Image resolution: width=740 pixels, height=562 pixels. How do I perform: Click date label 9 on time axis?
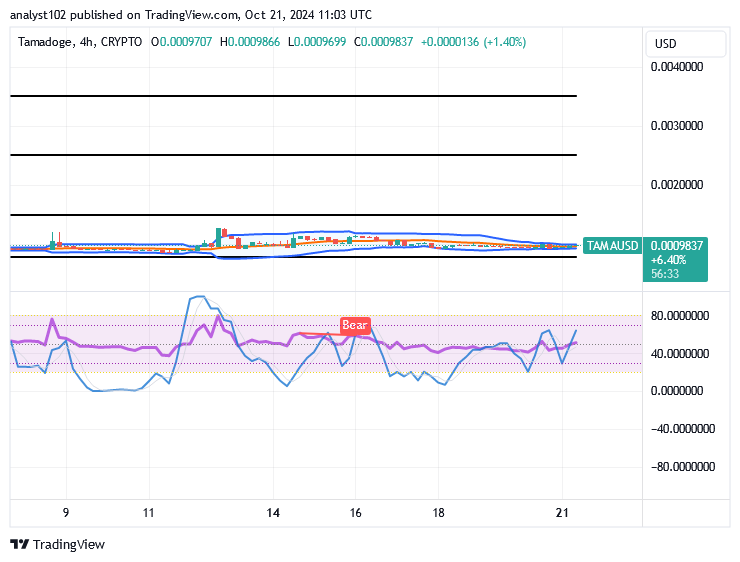point(66,513)
